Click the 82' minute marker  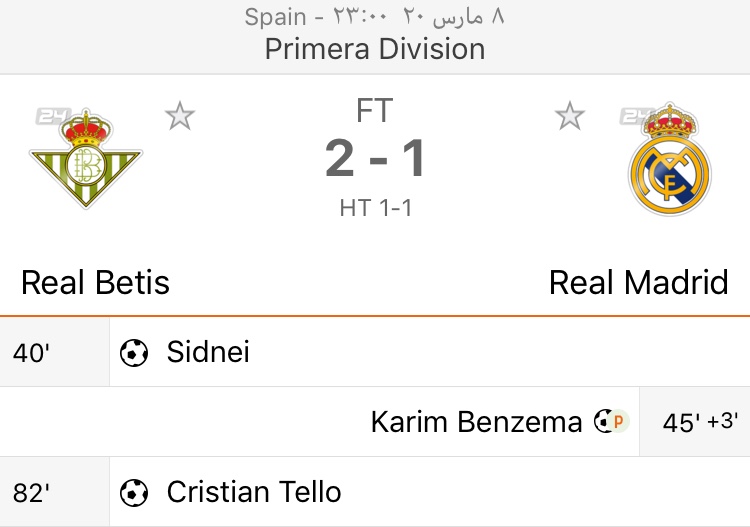(32, 492)
